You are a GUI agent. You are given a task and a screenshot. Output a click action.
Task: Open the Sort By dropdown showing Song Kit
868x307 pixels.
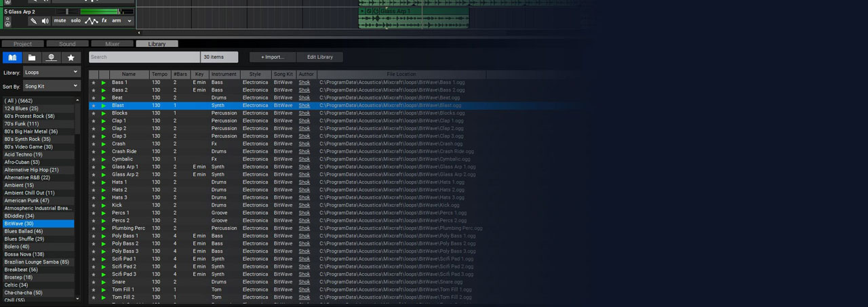click(x=51, y=87)
